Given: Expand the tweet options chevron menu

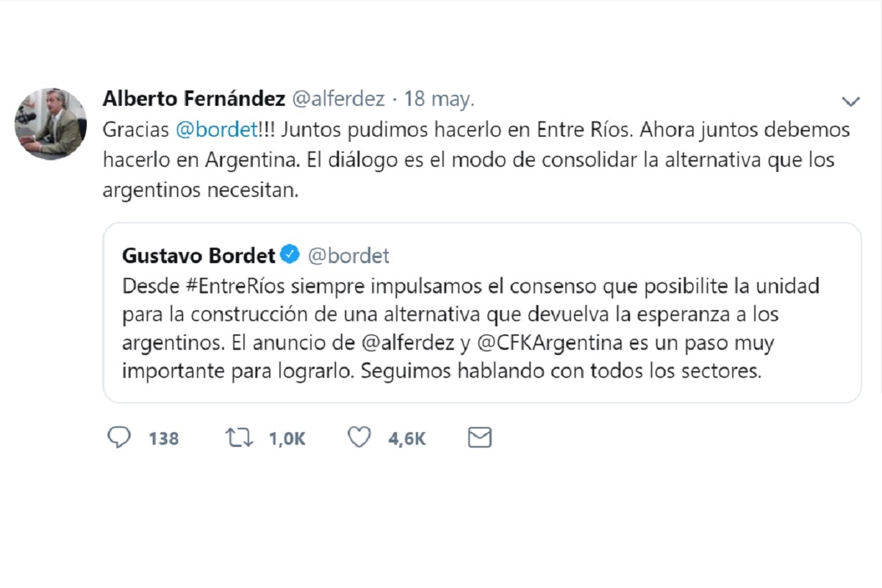Looking at the screenshot, I should click(x=850, y=101).
